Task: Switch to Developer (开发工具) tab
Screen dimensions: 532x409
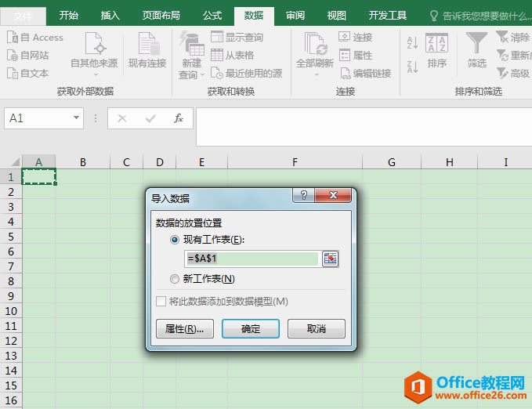Action: point(388,16)
